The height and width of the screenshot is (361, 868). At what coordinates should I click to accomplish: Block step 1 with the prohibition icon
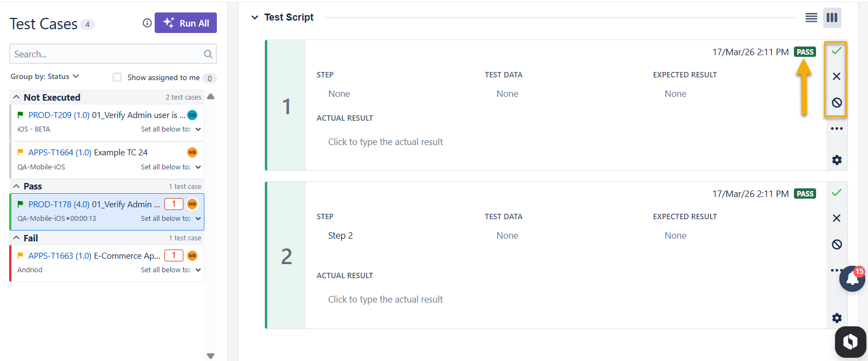837,102
